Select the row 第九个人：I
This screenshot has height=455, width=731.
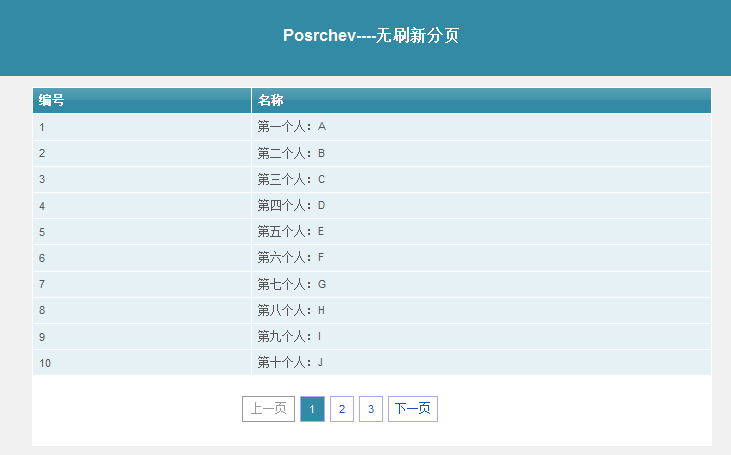point(372,337)
